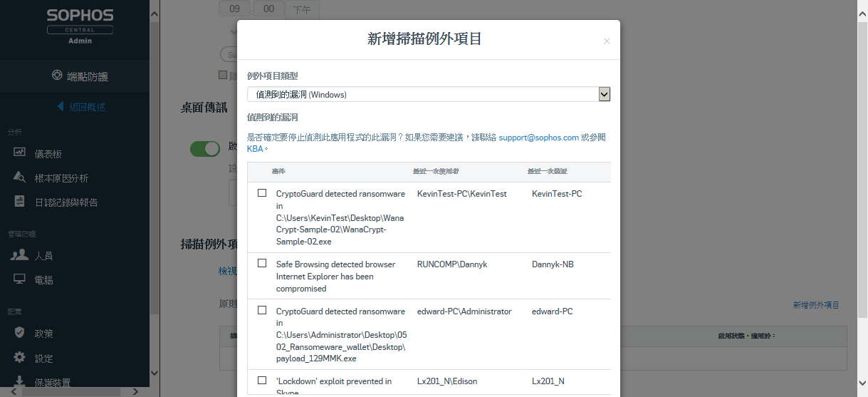The height and width of the screenshot is (397, 868).
Task: Click the 根本原因分析 icon
Action: pyautogui.click(x=20, y=177)
